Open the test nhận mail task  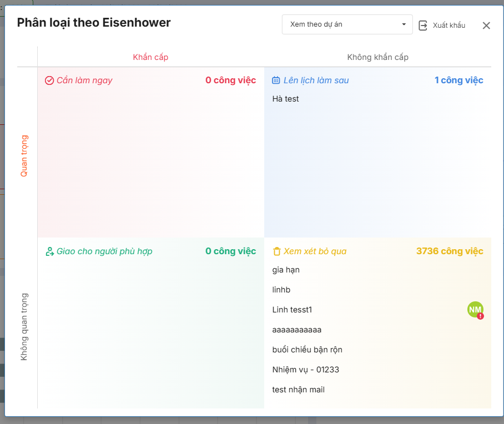[x=298, y=390]
